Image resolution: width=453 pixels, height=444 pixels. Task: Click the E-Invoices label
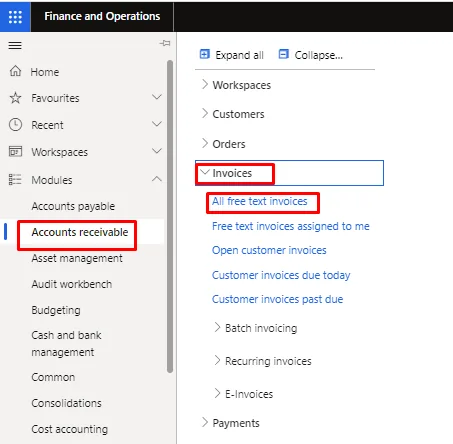click(249, 394)
